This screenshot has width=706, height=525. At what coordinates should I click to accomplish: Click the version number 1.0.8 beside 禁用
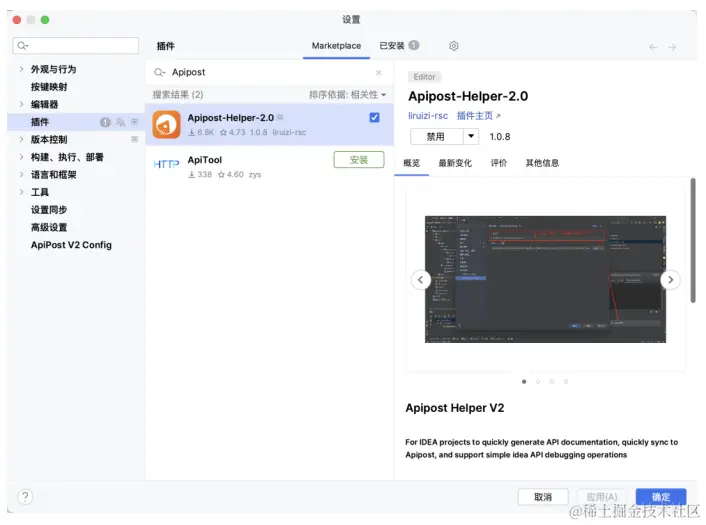point(500,136)
